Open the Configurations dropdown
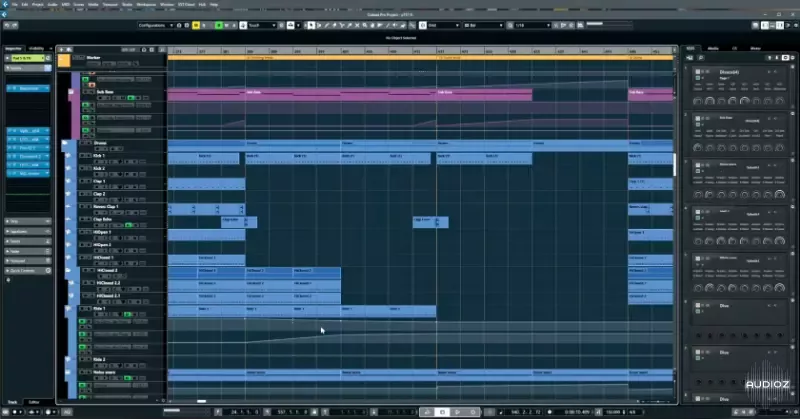 pos(156,25)
